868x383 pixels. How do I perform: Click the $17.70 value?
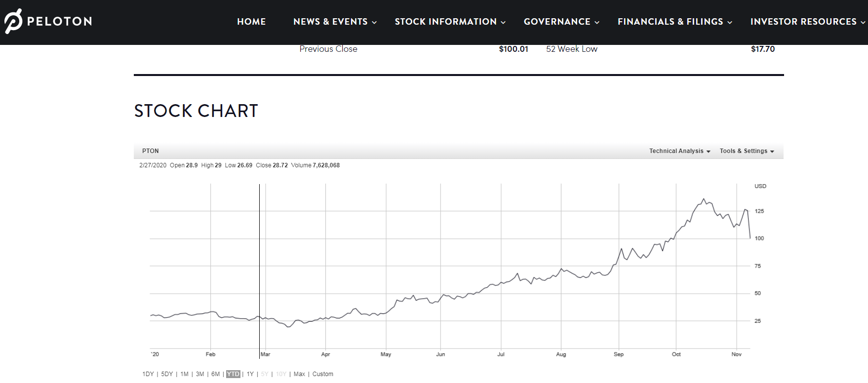click(x=763, y=49)
